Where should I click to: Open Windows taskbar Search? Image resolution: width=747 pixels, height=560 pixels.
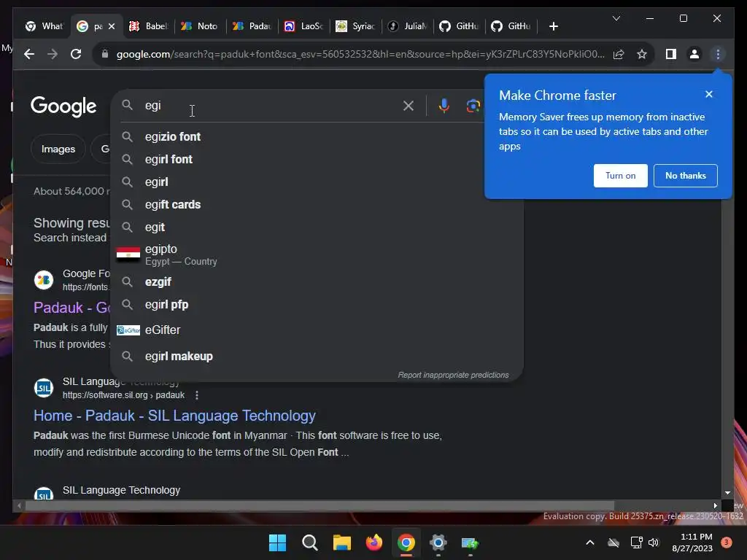pyautogui.click(x=309, y=542)
